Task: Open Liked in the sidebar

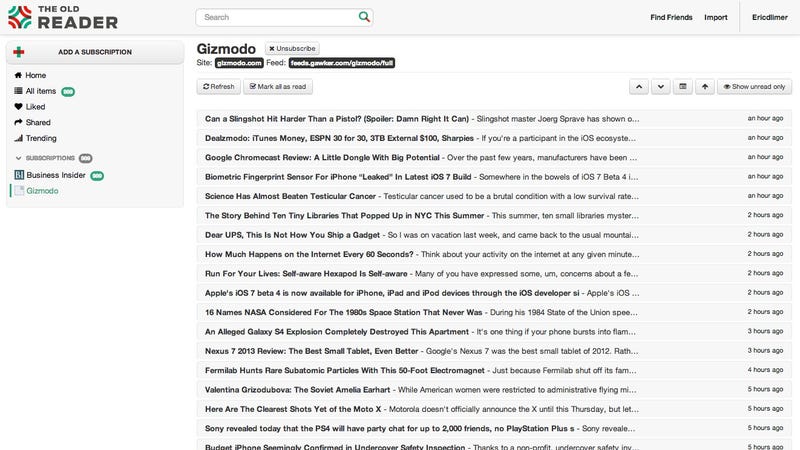Action: (x=36, y=107)
